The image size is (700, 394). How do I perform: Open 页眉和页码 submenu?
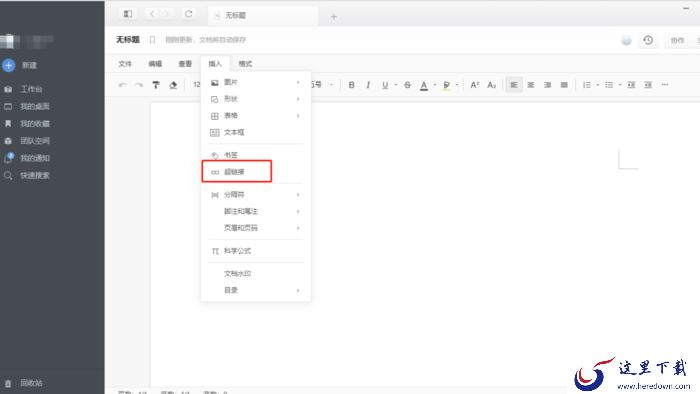[x=256, y=228]
